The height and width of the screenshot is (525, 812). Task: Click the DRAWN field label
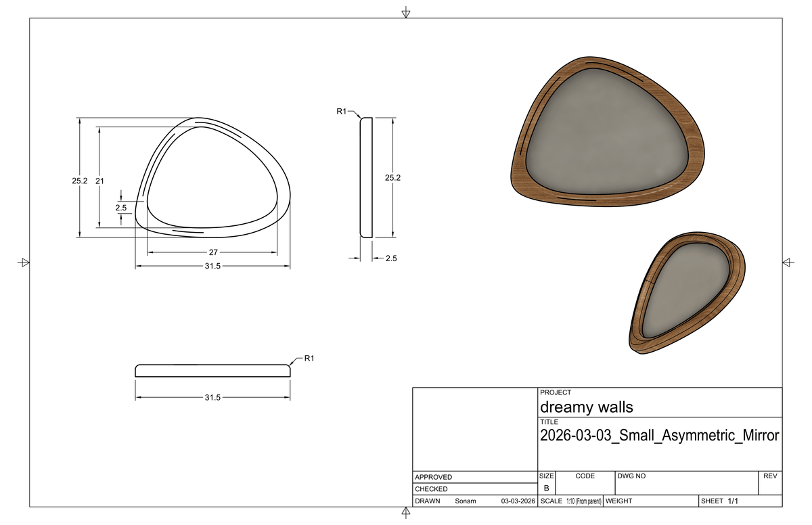428,501
